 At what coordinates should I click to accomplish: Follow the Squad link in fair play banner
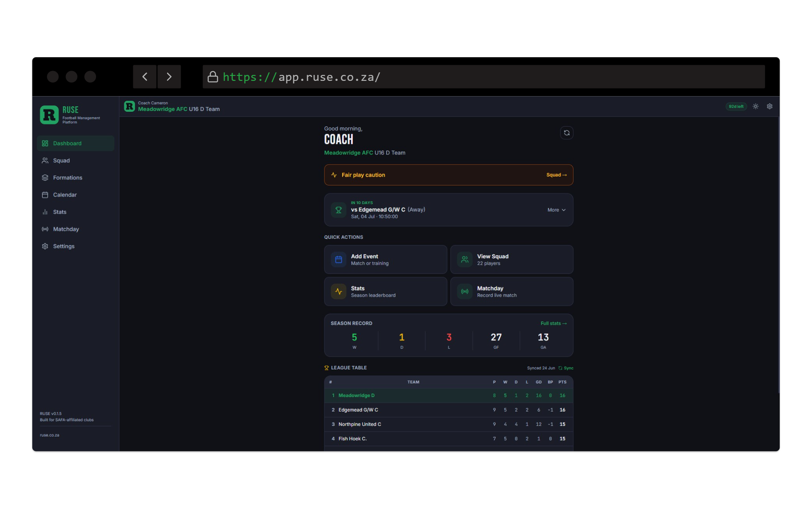[x=557, y=175]
